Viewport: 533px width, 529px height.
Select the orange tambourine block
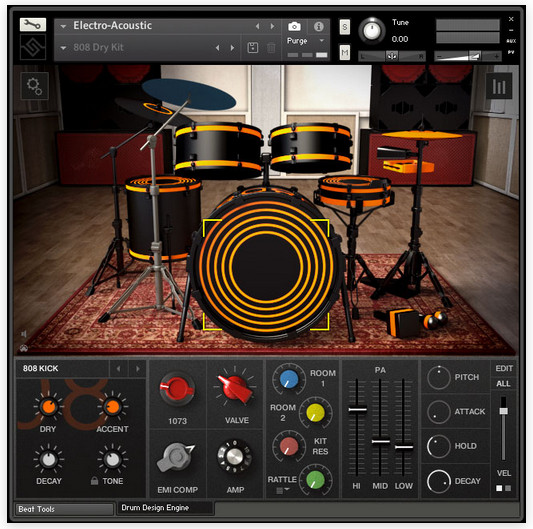[x=408, y=166]
